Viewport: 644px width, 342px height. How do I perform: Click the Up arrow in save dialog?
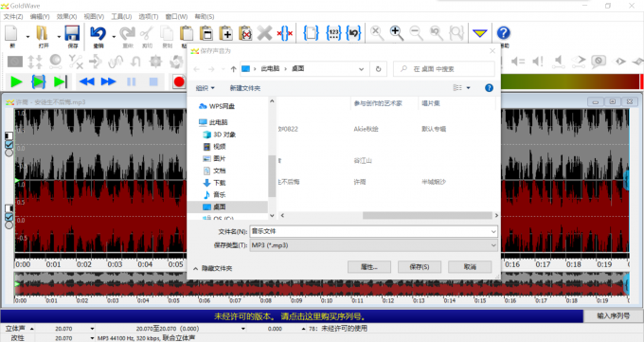tap(233, 69)
